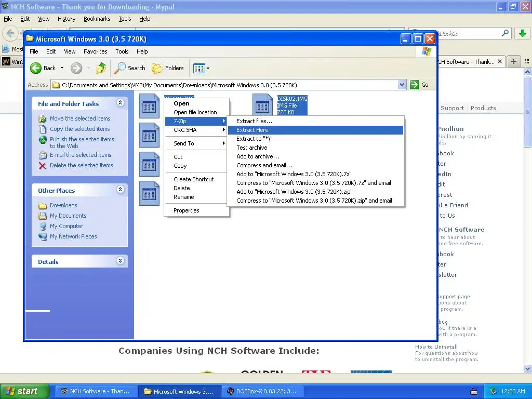
Task: Click the Mypal back arrow button
Action: [x=10, y=33]
